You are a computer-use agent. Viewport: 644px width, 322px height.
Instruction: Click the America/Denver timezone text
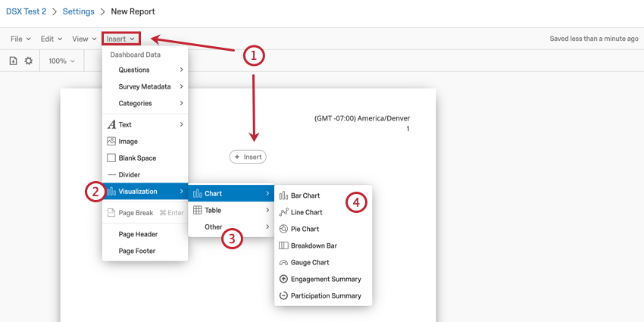[x=362, y=118]
